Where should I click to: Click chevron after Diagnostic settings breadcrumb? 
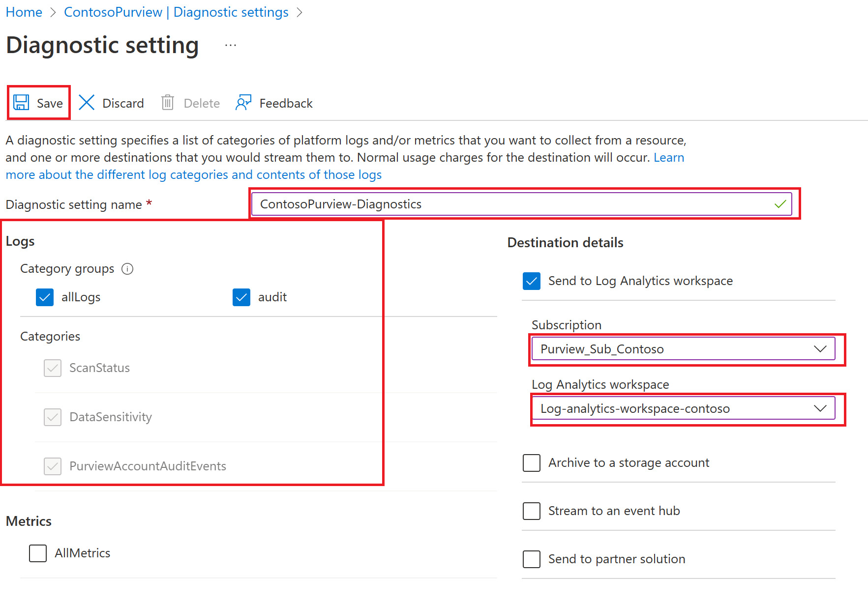[299, 12]
